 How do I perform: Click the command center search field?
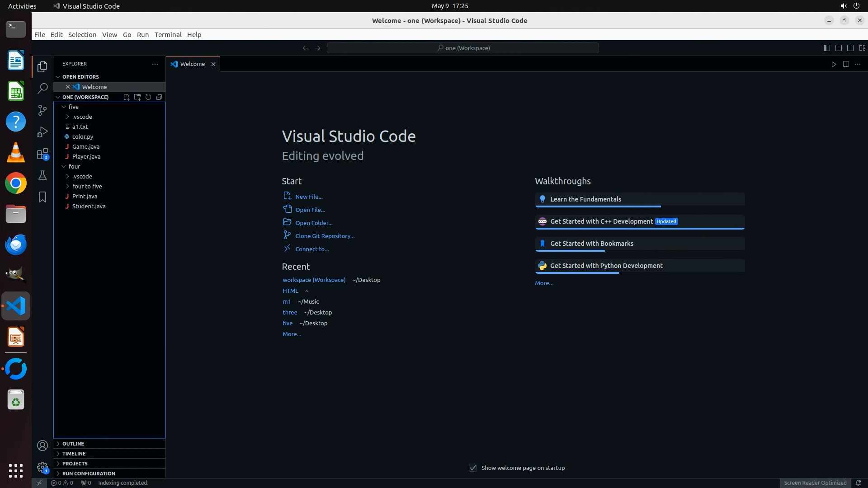463,48
